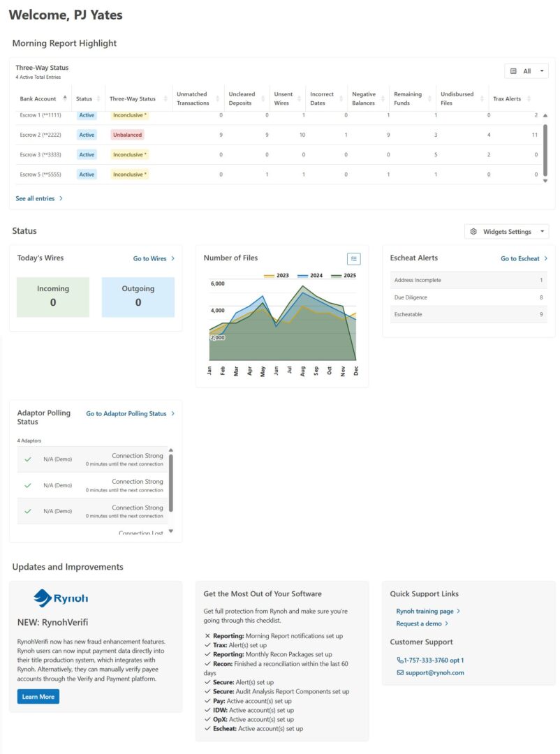Sort by Three-Way Status column arrow
Image resolution: width=560 pixels, height=754 pixels.
pos(165,98)
